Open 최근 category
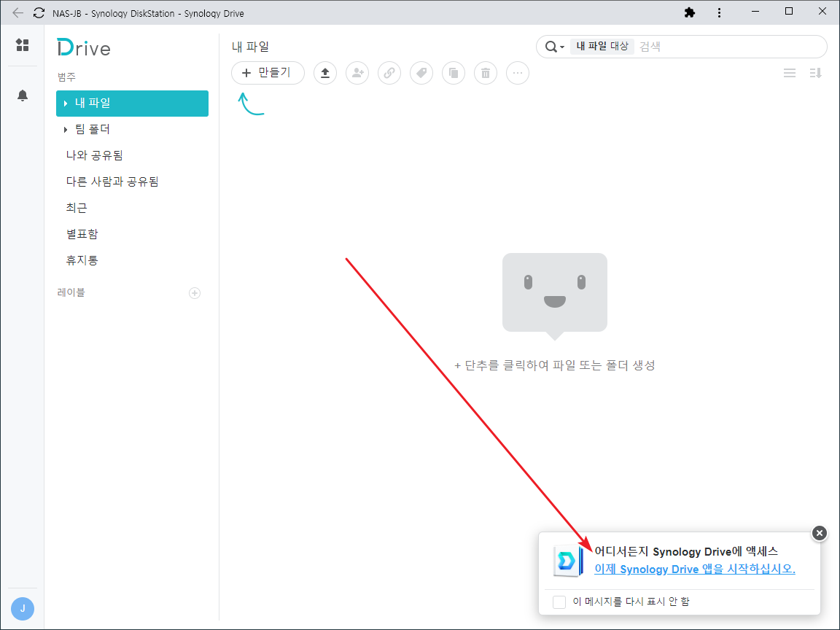 pyautogui.click(x=132, y=208)
